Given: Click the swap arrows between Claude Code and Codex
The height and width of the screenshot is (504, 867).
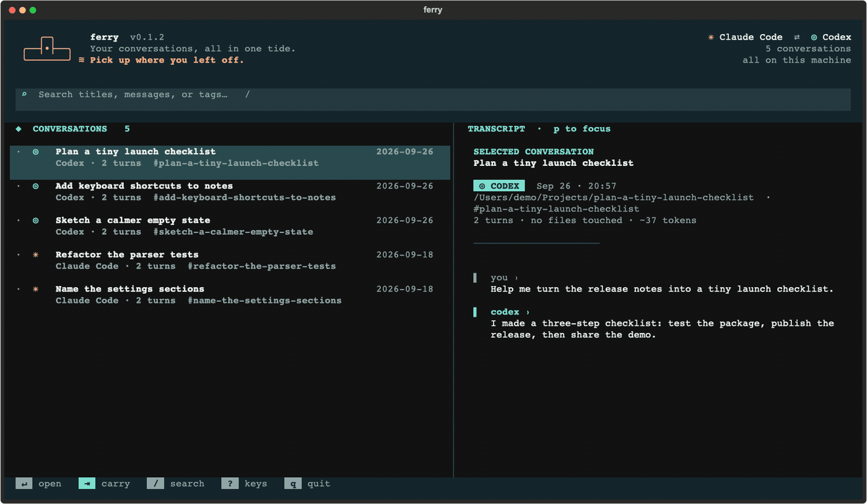Looking at the screenshot, I should (797, 37).
